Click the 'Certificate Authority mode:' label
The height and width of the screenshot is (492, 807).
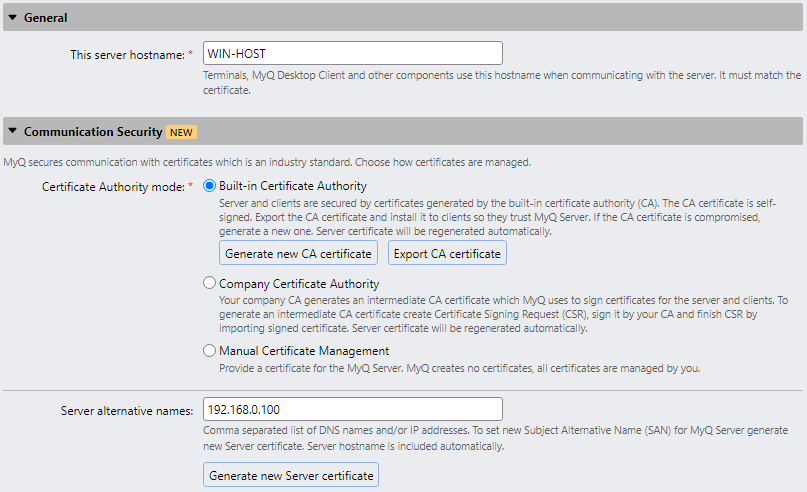click(x=113, y=187)
